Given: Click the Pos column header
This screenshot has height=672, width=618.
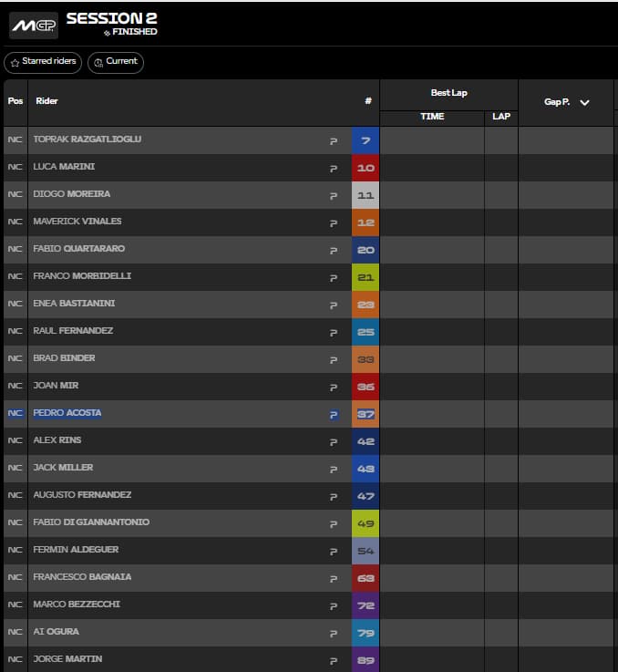Looking at the screenshot, I should [x=15, y=101].
